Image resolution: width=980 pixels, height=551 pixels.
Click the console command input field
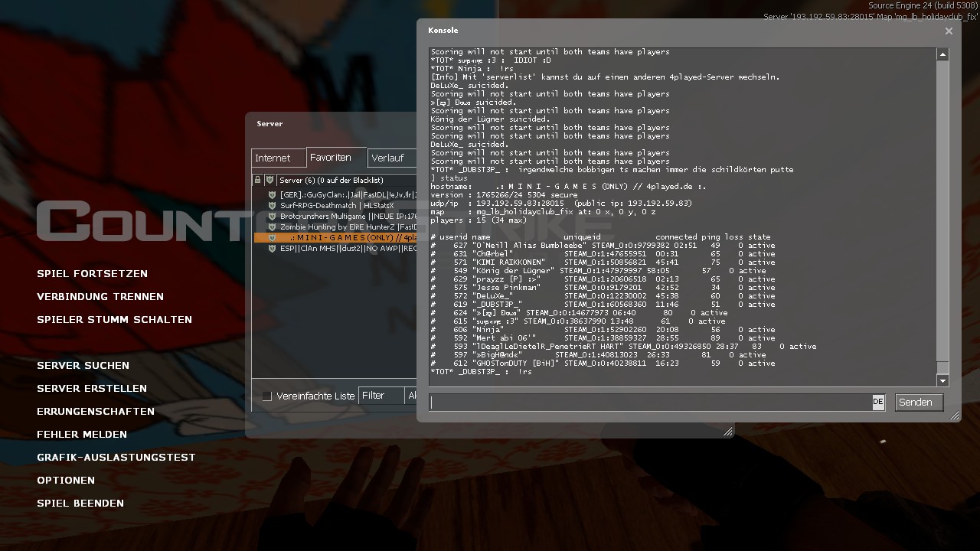click(649, 403)
